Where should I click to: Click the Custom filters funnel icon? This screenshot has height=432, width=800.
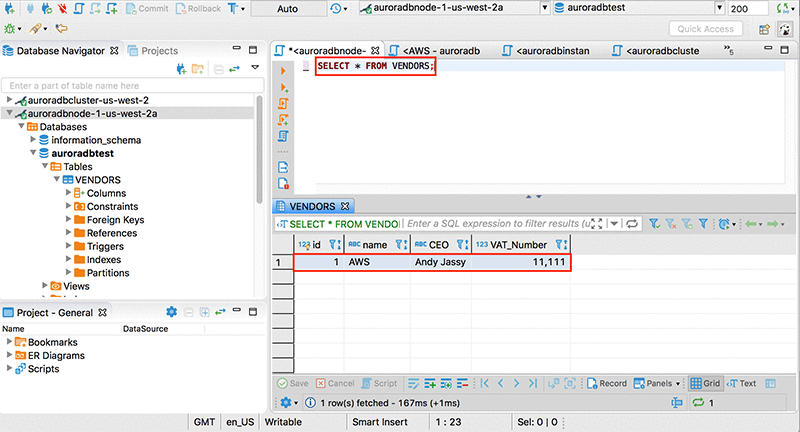[x=704, y=223]
